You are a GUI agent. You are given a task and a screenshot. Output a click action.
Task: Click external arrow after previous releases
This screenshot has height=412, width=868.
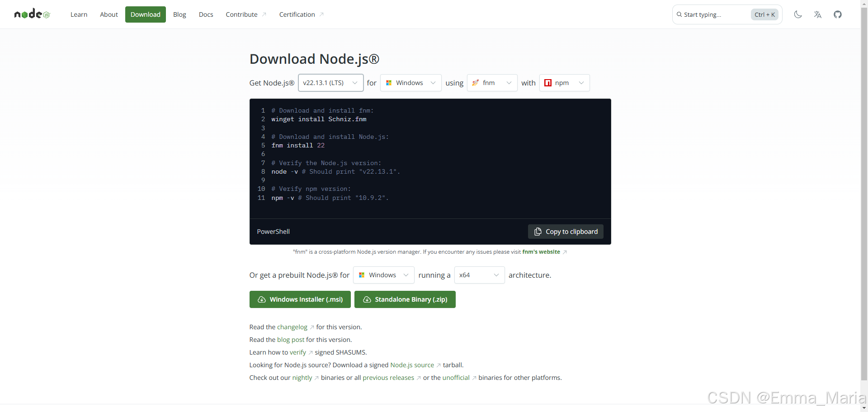419,378
